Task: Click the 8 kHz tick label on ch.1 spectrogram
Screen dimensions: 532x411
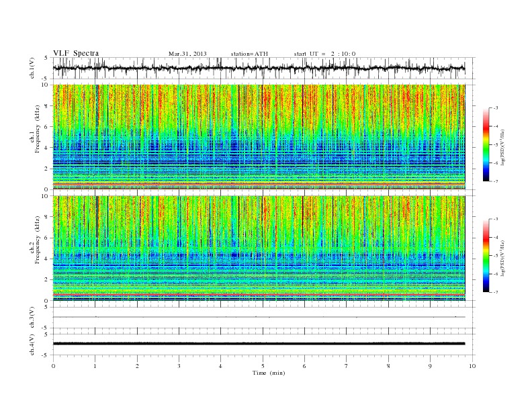Action: point(46,106)
